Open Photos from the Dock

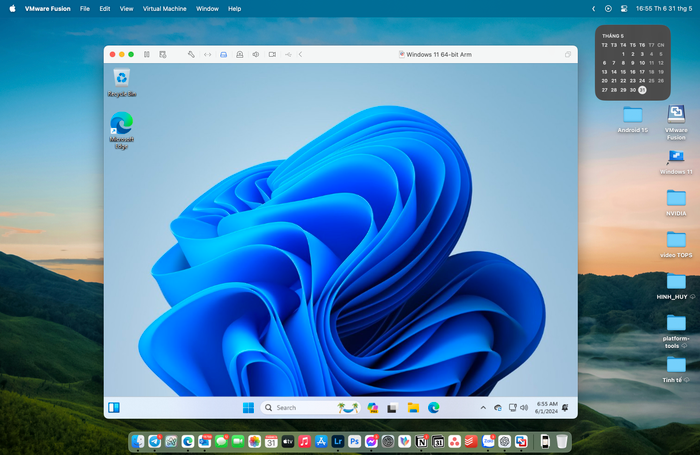[x=254, y=441]
